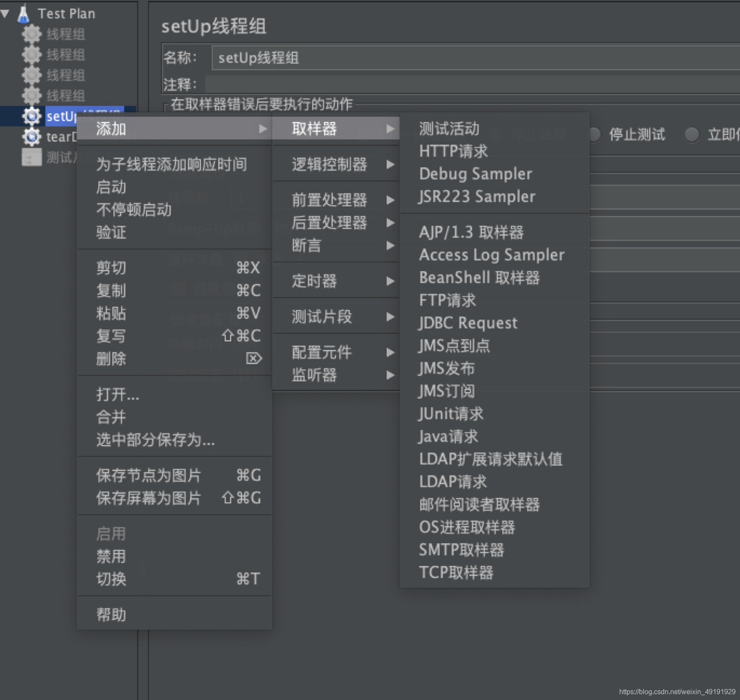This screenshot has height=700, width=740.
Task: Add LDAP扩展请求默认值 sampler
Action: 495,459
